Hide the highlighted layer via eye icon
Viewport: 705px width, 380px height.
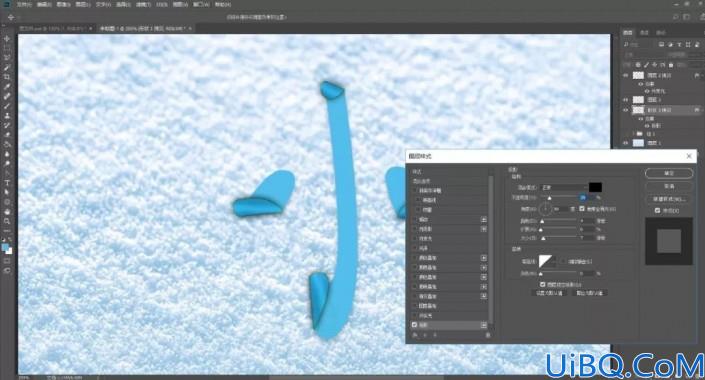(625, 110)
